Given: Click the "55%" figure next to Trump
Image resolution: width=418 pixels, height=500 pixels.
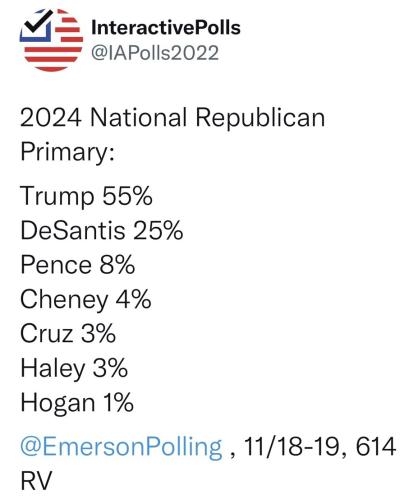Looking at the screenshot, I should (127, 195).
